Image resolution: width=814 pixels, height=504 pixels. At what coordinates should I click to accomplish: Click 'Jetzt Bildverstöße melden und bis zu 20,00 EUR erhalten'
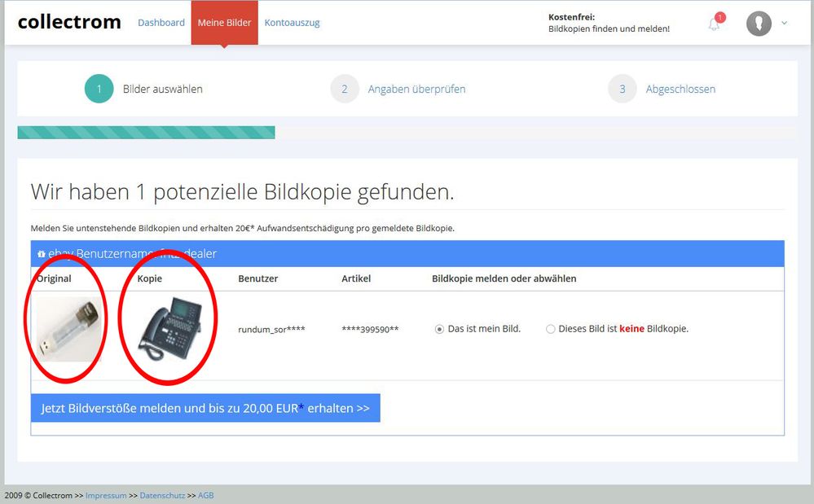point(205,407)
